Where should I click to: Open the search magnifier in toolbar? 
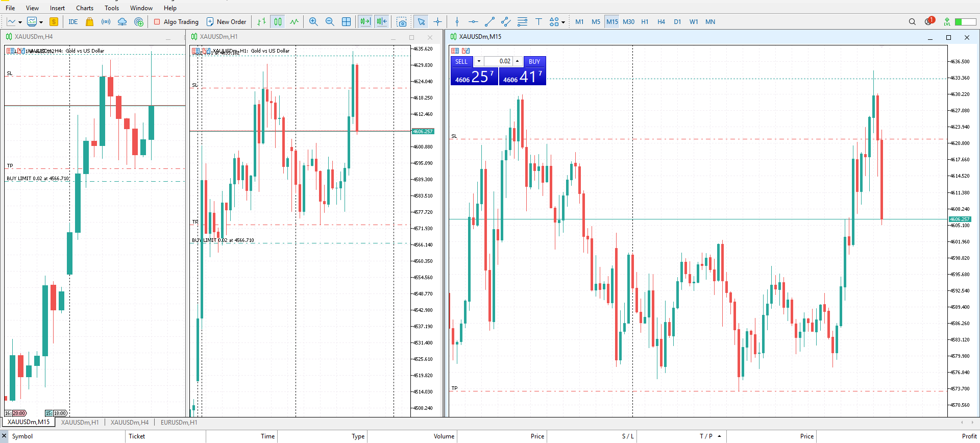(912, 21)
